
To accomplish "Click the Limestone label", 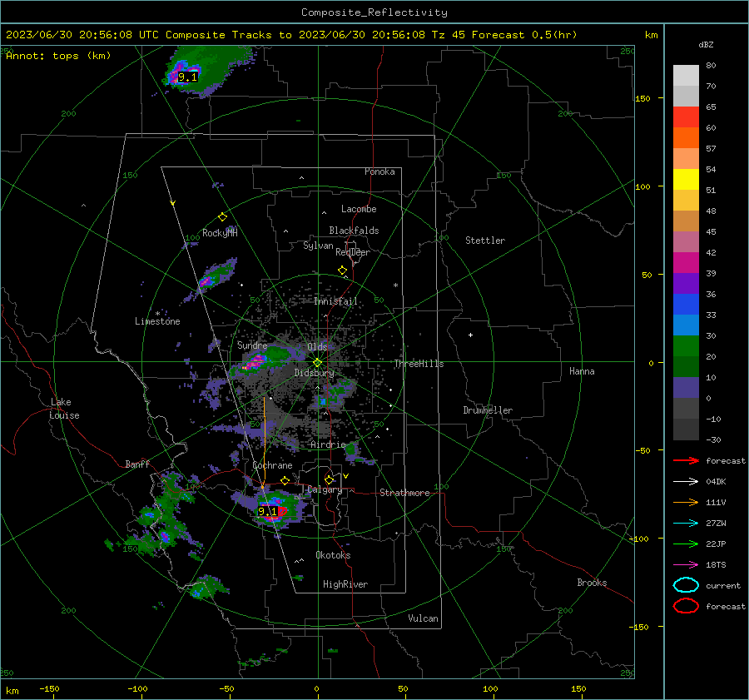I will 157,321.
